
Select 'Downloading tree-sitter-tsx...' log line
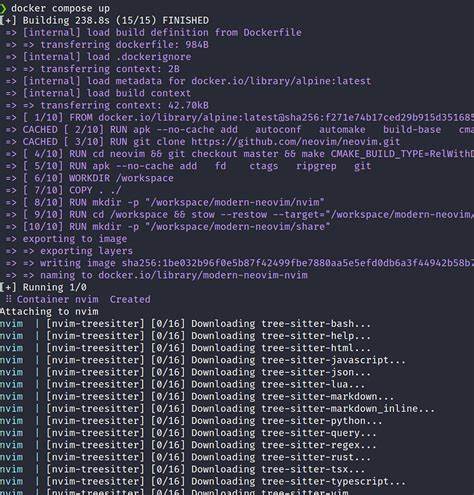(x=182, y=469)
